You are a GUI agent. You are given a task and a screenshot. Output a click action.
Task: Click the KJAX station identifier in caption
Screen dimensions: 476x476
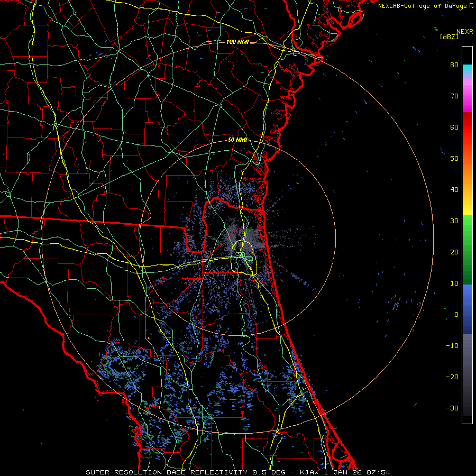pyautogui.click(x=308, y=472)
